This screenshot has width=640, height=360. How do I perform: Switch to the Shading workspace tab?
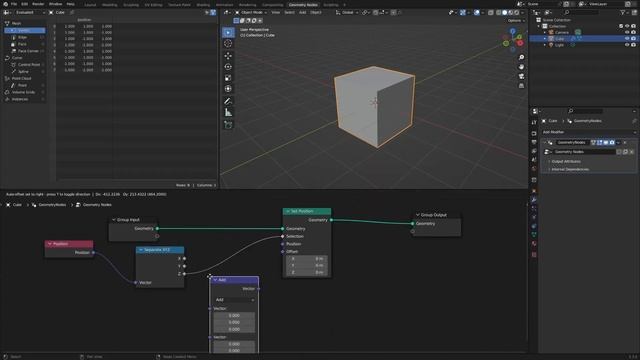203,5
